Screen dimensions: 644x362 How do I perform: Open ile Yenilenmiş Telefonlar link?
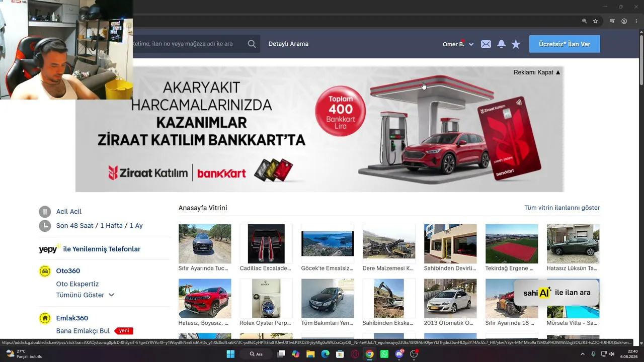[x=102, y=249]
